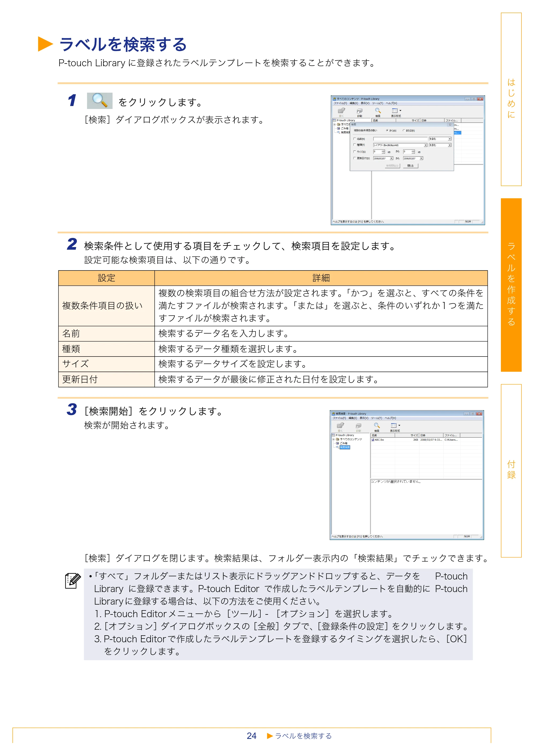Select the highlighted 検索結果 tree node
534x756 pixels.
tap(345, 447)
